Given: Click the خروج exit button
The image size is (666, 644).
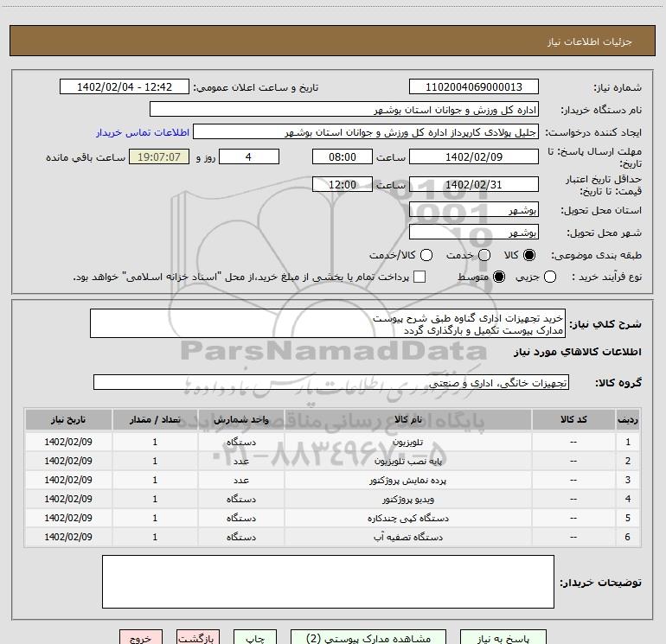Looking at the screenshot, I should coord(141,638).
